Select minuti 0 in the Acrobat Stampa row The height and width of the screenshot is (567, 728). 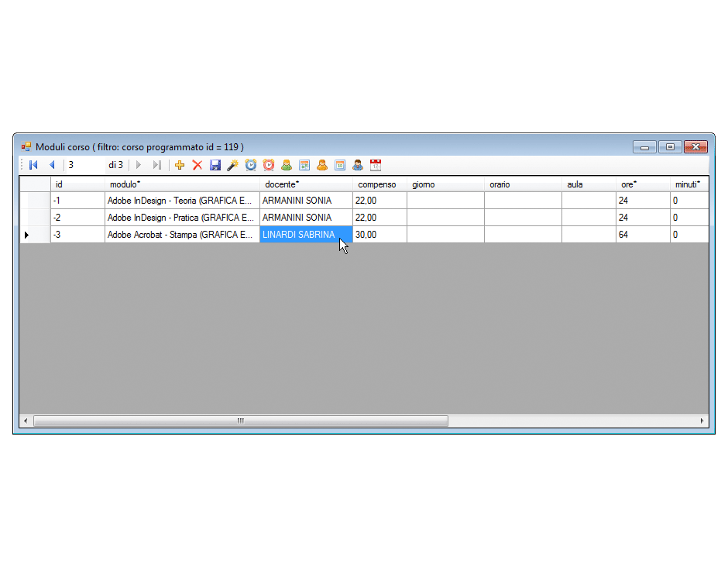point(689,235)
